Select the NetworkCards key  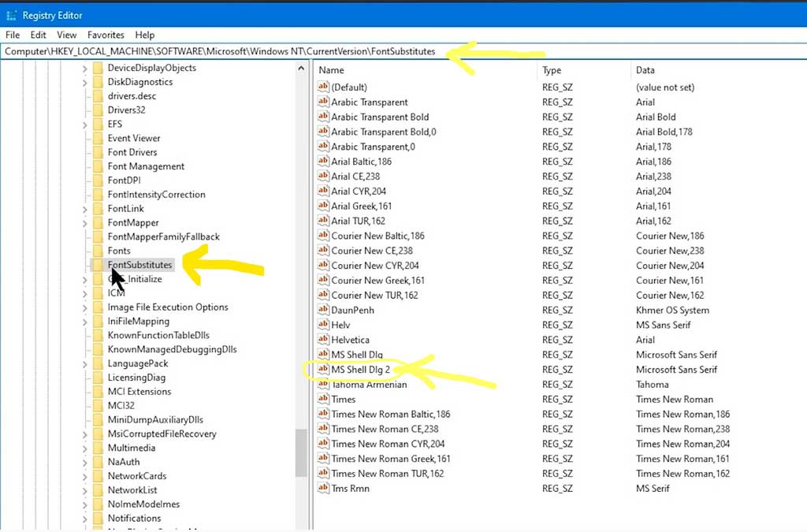tap(137, 476)
